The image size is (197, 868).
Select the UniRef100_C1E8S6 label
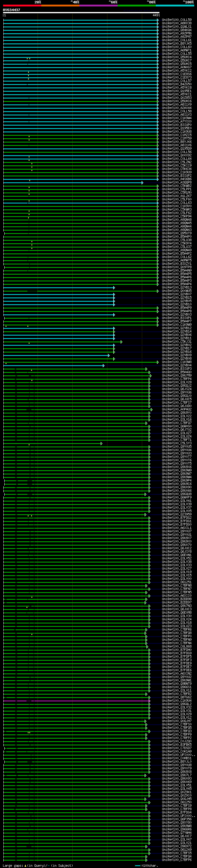click(177, 74)
